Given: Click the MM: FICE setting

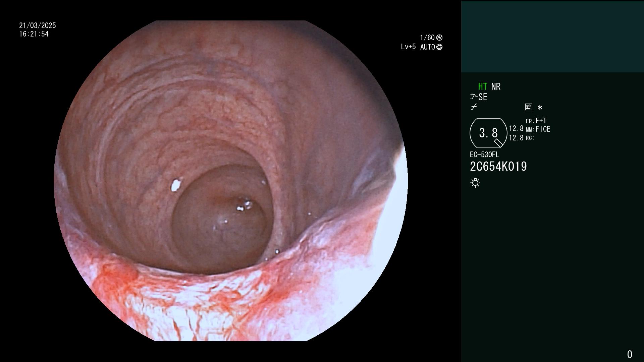Looking at the screenshot, I should coord(538,129).
